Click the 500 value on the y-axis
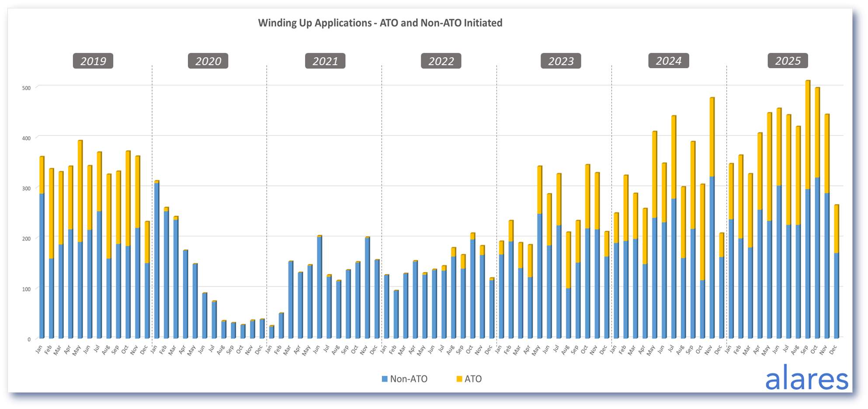The height and width of the screenshot is (409, 868). 26,88
